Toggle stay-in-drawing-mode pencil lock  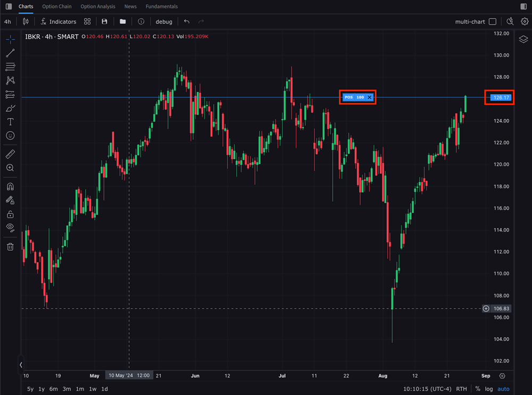click(x=10, y=200)
